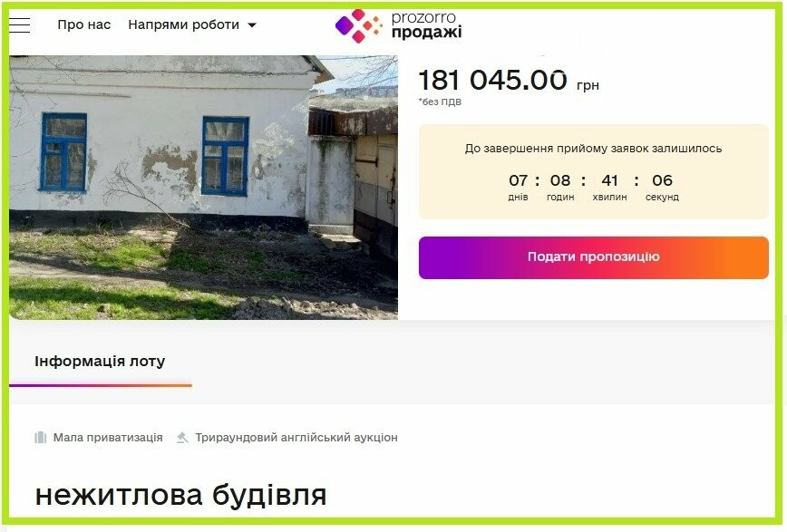
Task: Click the 06 секунд countdown value
Action: pyautogui.click(x=662, y=188)
